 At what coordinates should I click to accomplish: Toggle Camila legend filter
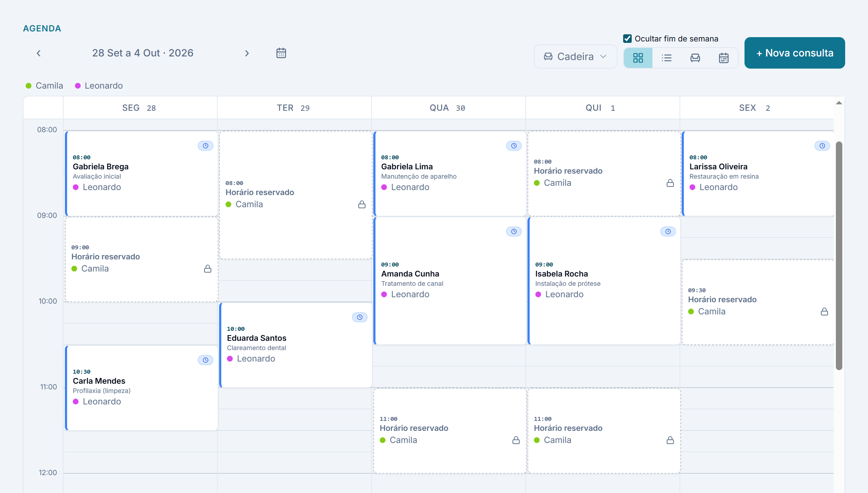pos(44,86)
